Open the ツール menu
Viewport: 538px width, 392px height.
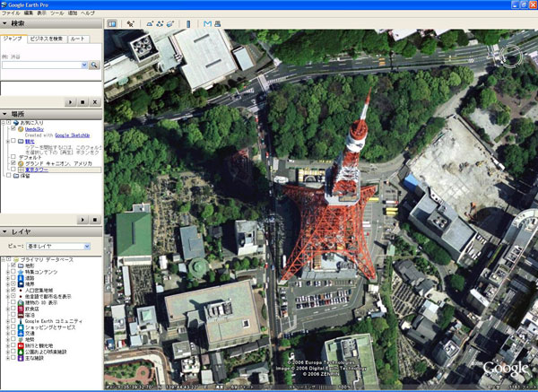[x=57, y=13]
